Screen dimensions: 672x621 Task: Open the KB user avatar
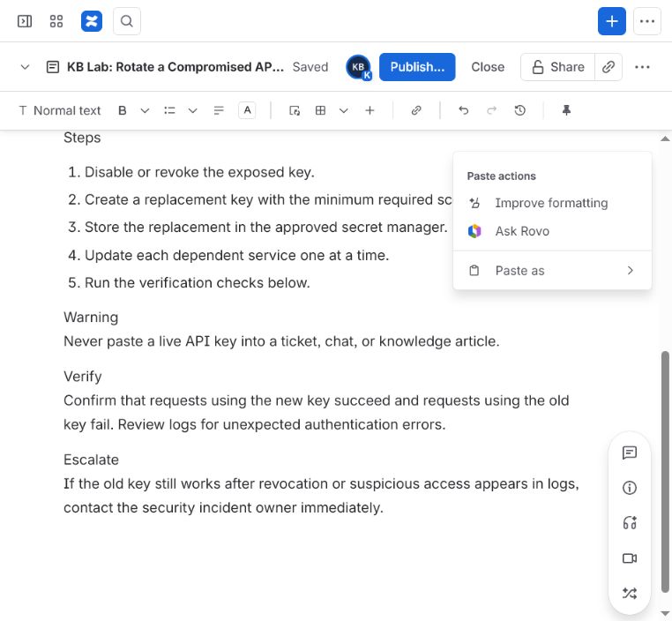pyautogui.click(x=358, y=67)
